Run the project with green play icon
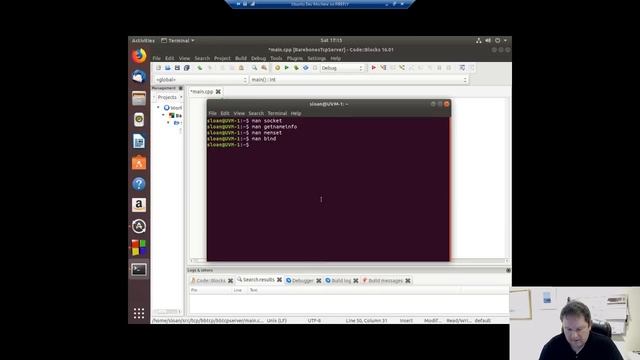640x360 pixels. point(287,68)
